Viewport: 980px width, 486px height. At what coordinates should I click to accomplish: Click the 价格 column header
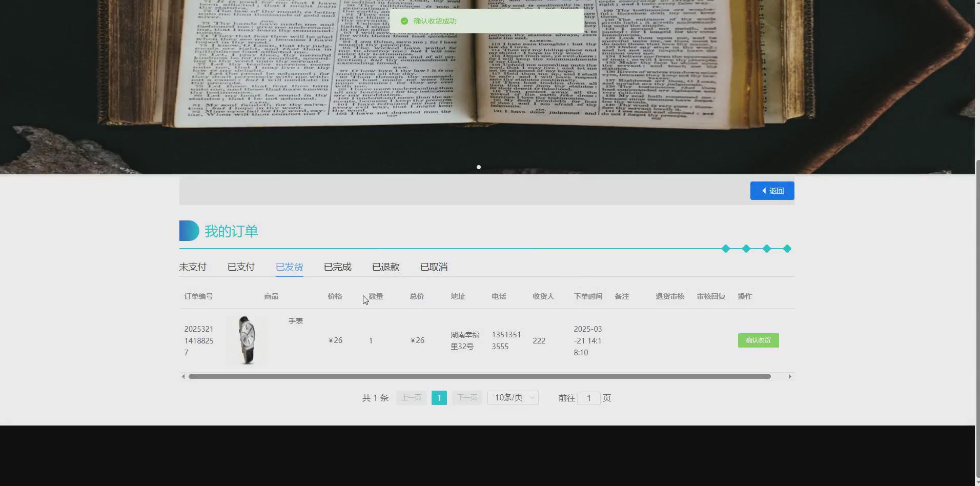pos(335,296)
